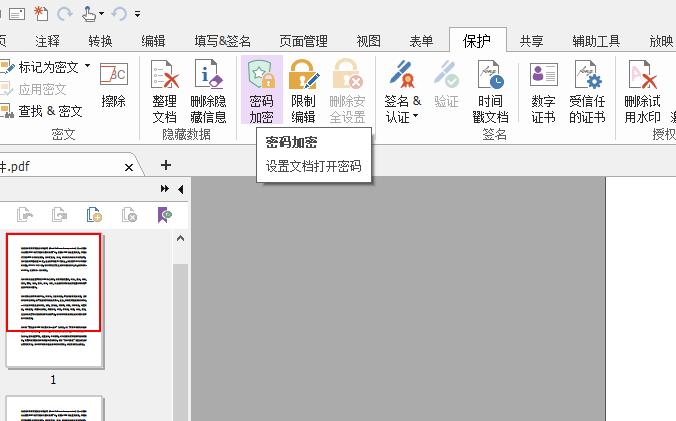Open the 编辑 ribbon tab

[153, 41]
